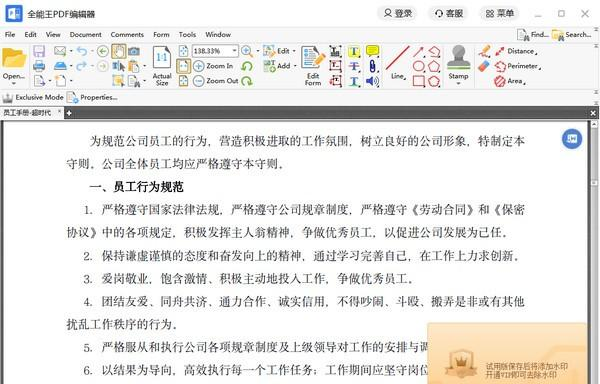The width and height of the screenshot is (600, 384).
Task: Select the Rectangle shape tool
Action: pos(418,81)
